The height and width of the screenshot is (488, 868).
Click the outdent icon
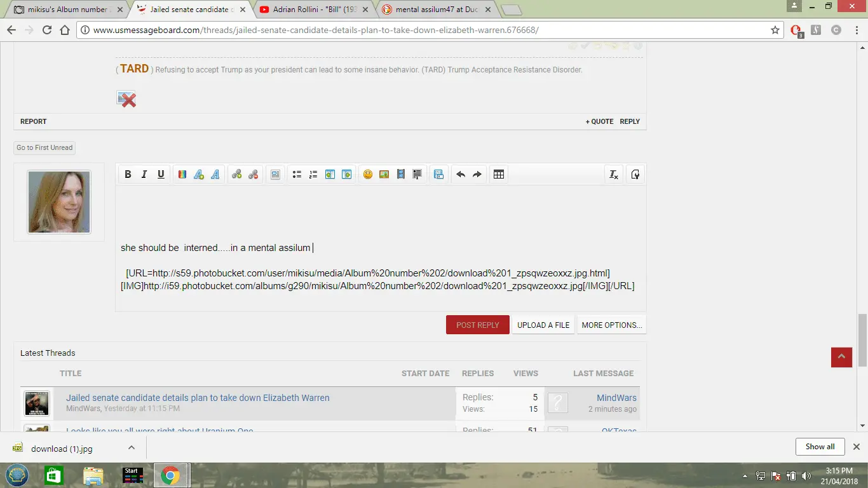coord(330,174)
